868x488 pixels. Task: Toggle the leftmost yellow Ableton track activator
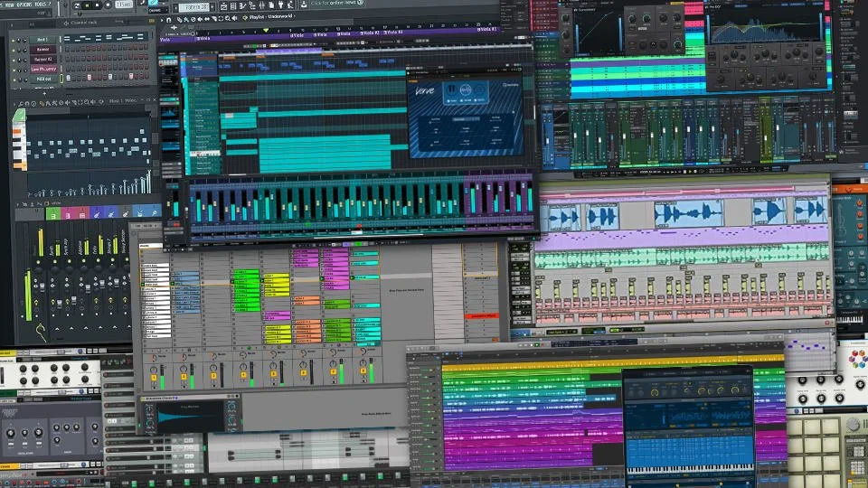tap(154, 378)
